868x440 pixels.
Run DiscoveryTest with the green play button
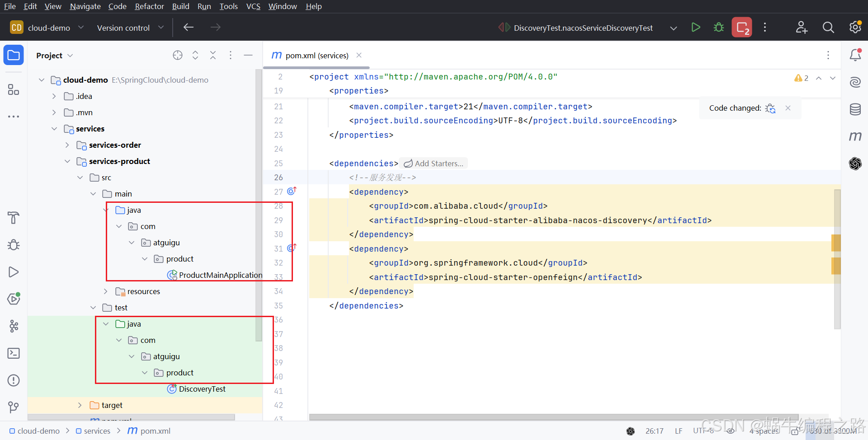coord(696,28)
